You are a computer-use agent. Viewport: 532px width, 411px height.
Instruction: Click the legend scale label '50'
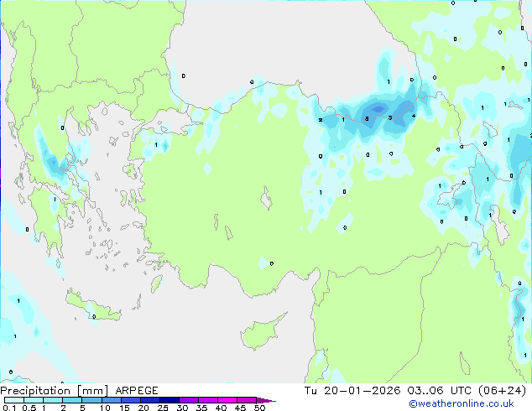pyautogui.click(x=259, y=408)
